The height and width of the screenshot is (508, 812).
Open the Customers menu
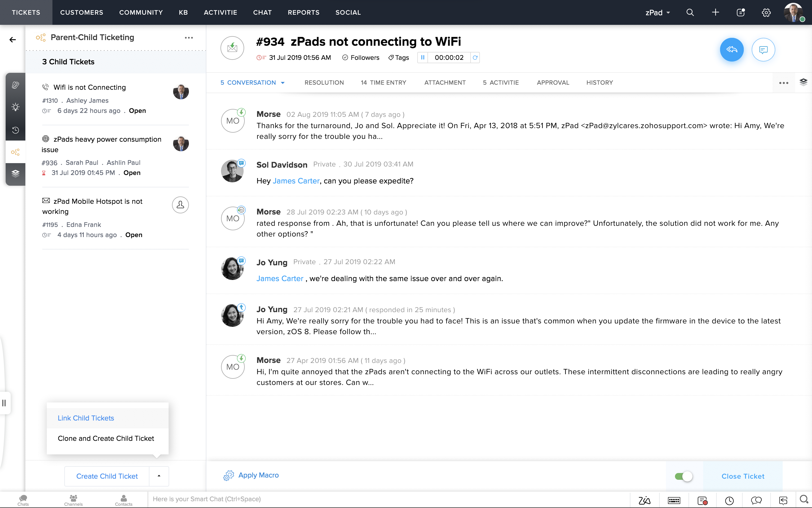81,12
